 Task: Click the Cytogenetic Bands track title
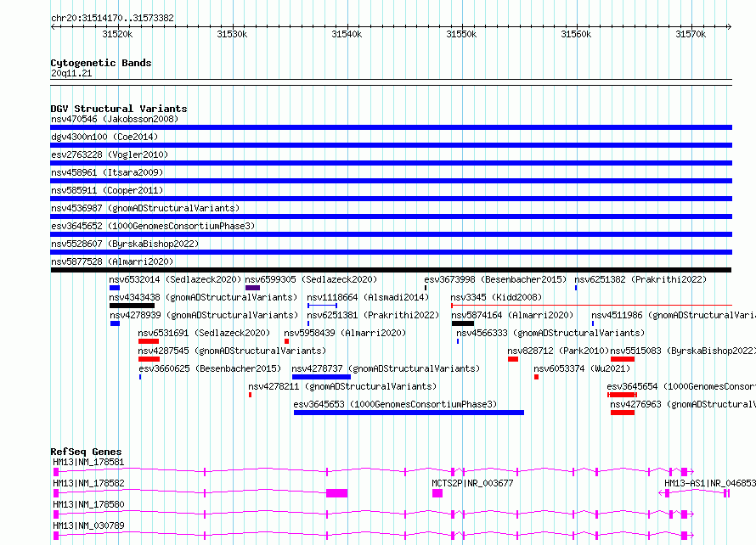(x=101, y=63)
